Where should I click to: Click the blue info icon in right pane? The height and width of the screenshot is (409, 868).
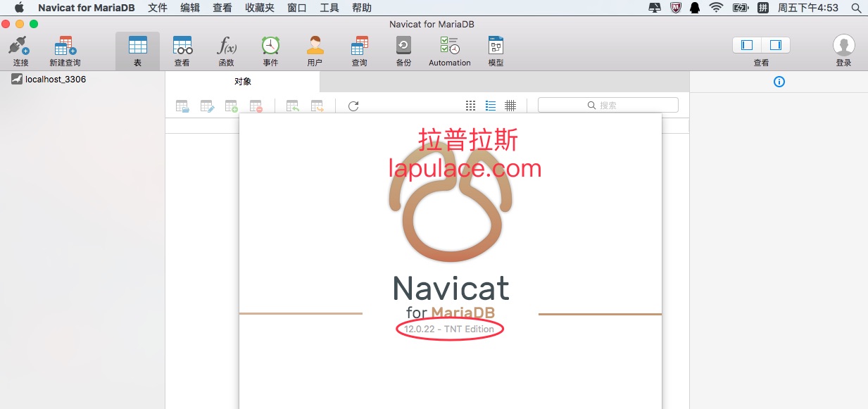pos(779,82)
